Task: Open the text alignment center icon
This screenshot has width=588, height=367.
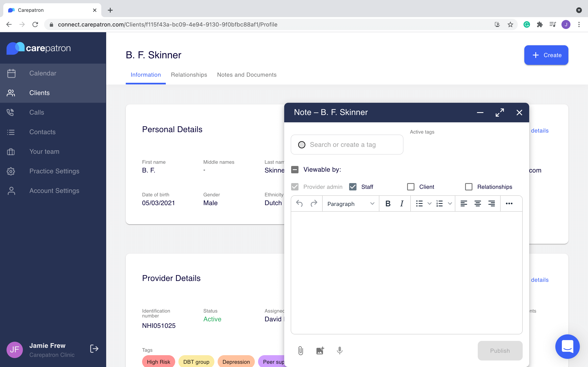Action: [478, 203]
